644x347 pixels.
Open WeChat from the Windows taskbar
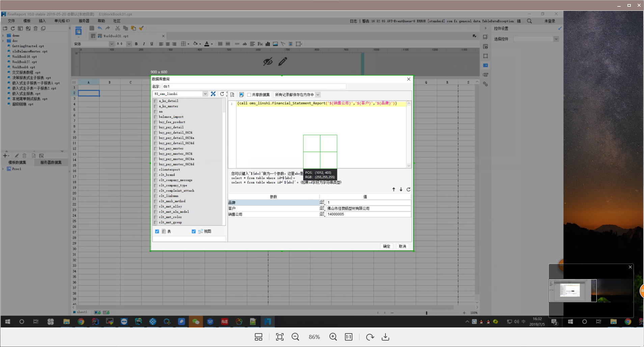pyautogui.click(x=196, y=322)
